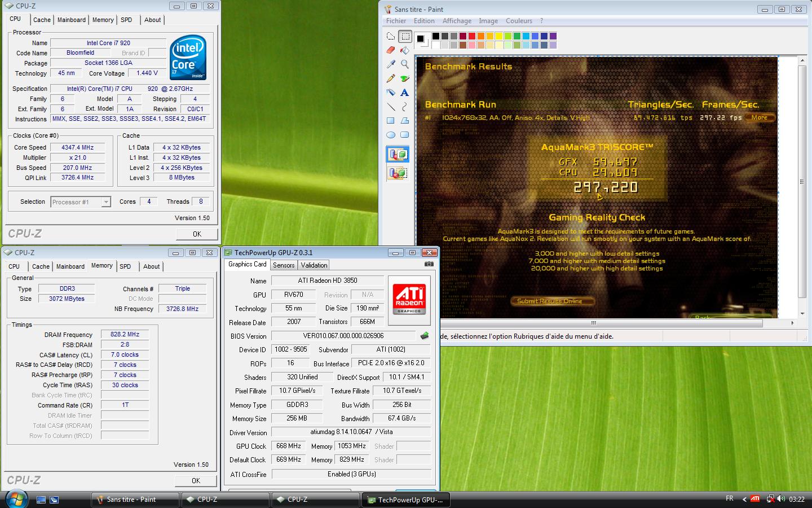812x508 pixels.
Task: Click Paint's vertical scrollbar down arrow
Action: pyautogui.click(x=803, y=313)
